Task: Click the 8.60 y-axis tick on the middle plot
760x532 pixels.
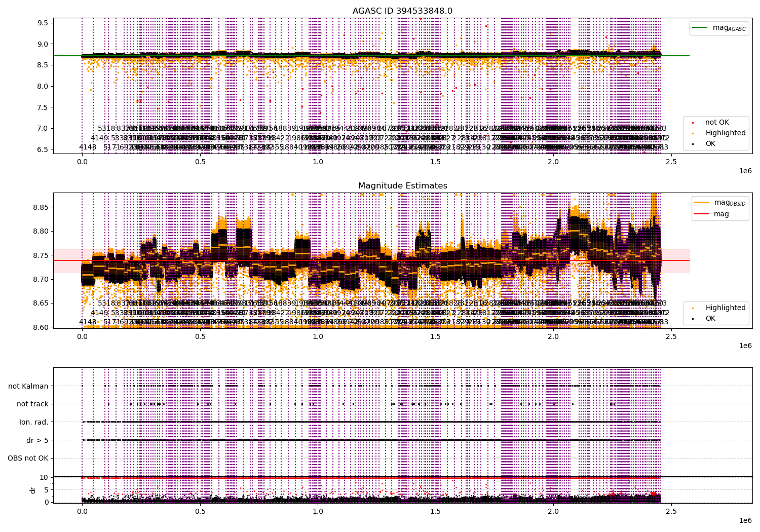Action: click(41, 327)
